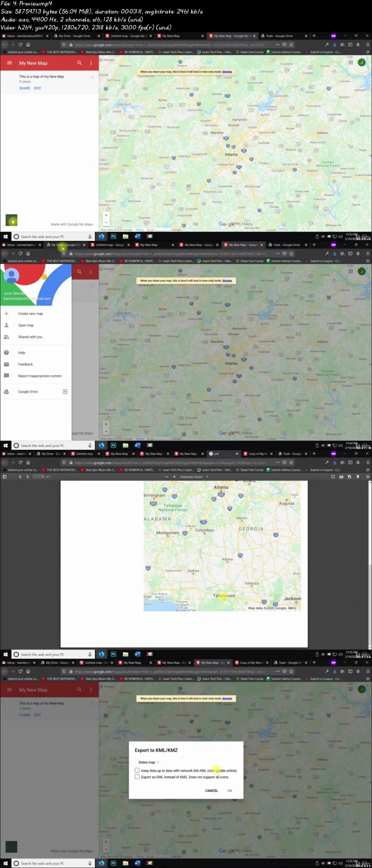Open PDF viewer tools chevron menu
The image size is (372, 868).
coord(367,477)
